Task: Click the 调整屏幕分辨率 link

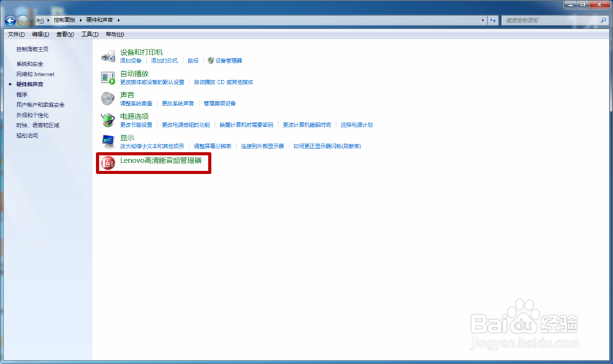Action: (213, 146)
